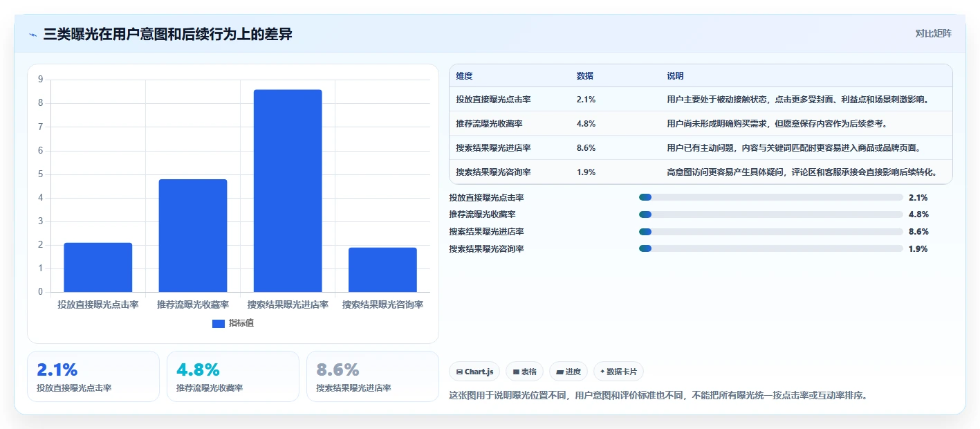Click the tallest bar for 搜索结果曝光进店率
Viewport: 980px width, 429px height.
point(288,191)
